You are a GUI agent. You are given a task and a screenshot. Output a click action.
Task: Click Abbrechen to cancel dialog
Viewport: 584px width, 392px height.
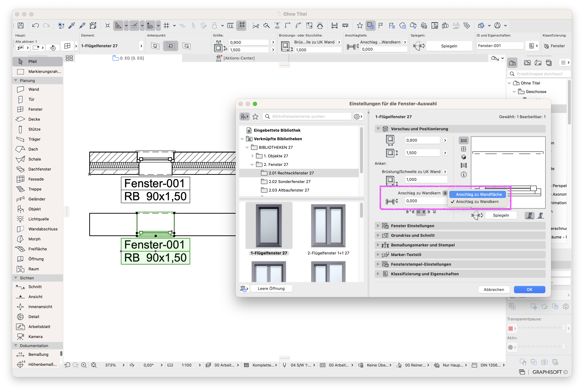point(494,290)
